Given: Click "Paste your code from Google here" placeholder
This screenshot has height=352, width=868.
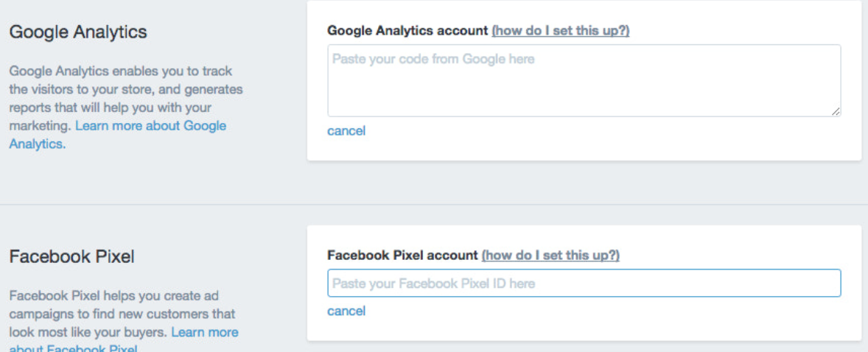Looking at the screenshot, I should (x=433, y=59).
